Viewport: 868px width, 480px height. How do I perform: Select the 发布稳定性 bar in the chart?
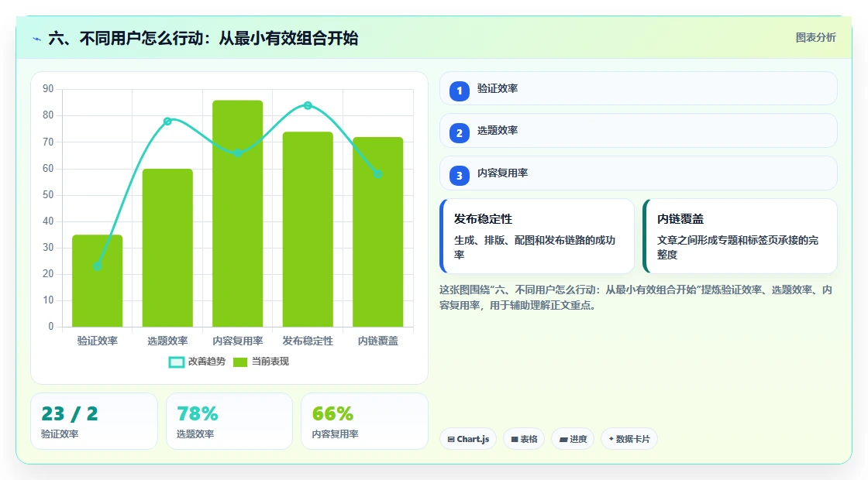click(x=308, y=229)
